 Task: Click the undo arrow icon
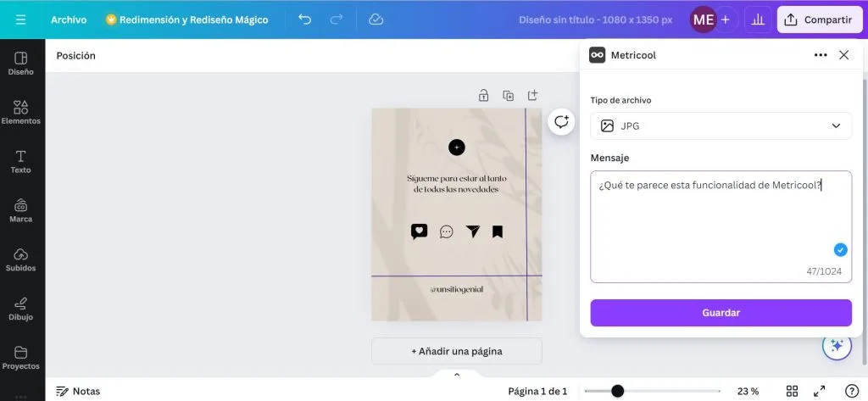[x=305, y=19]
